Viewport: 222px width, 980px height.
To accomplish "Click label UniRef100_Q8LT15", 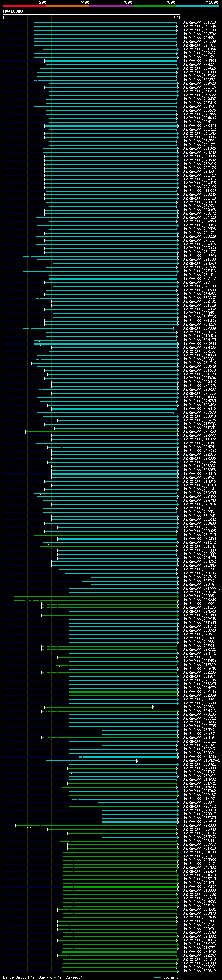I will [199, 535].
